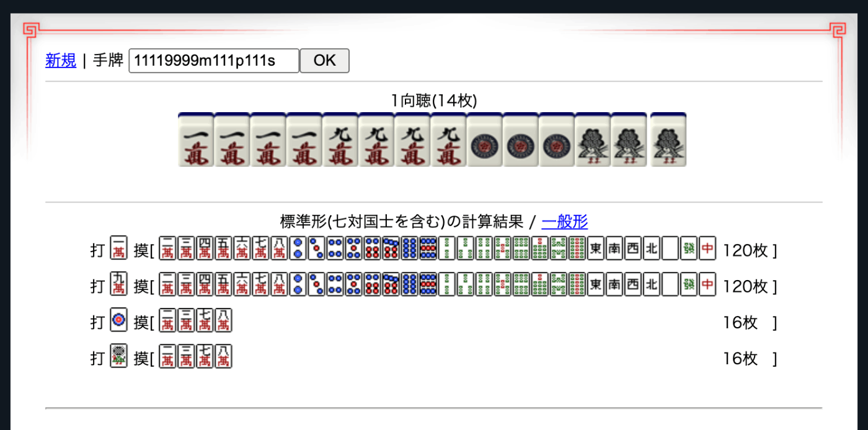In 打 1-sou row, click 3-man draw tile
The height and width of the screenshot is (430, 868).
(186, 356)
